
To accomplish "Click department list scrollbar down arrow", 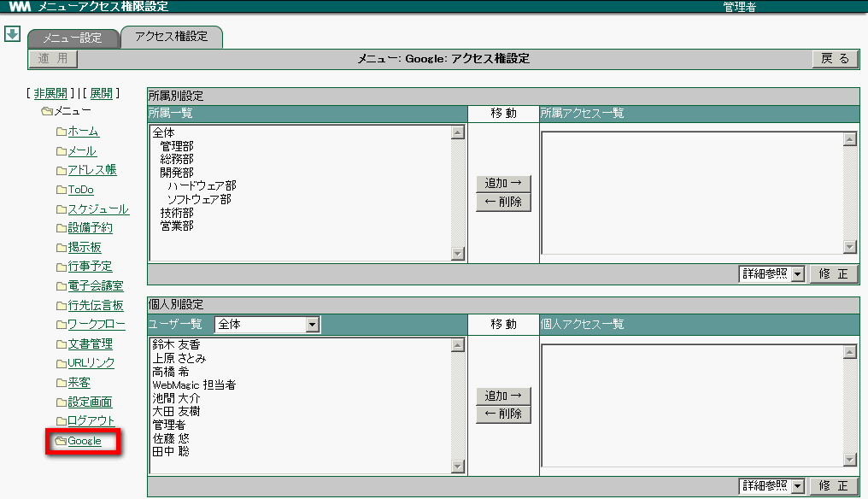I will coord(458,254).
